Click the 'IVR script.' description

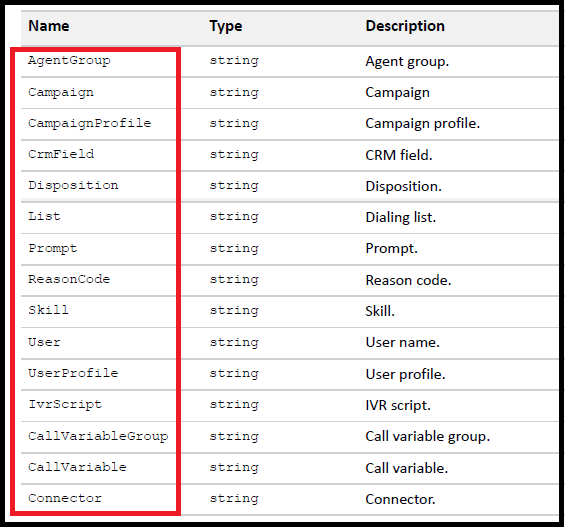click(x=398, y=406)
